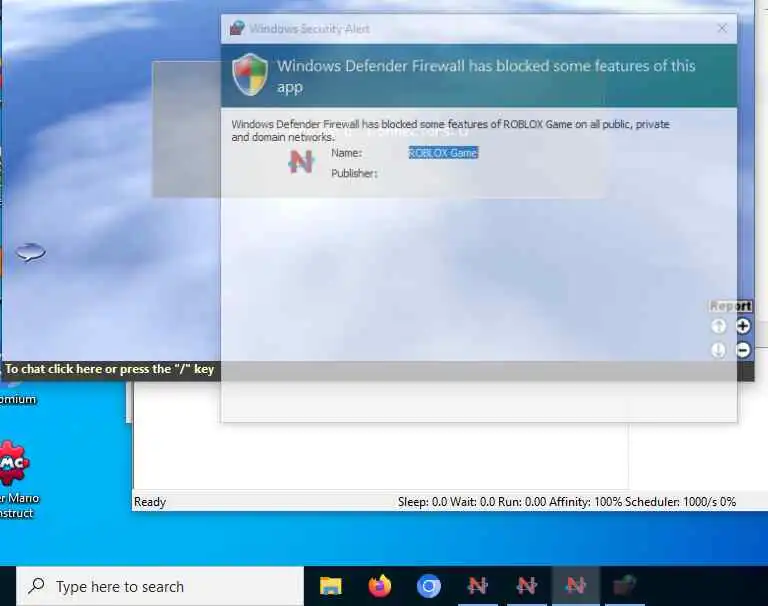Select the Chromium desktop shortcut label

pos(18,399)
